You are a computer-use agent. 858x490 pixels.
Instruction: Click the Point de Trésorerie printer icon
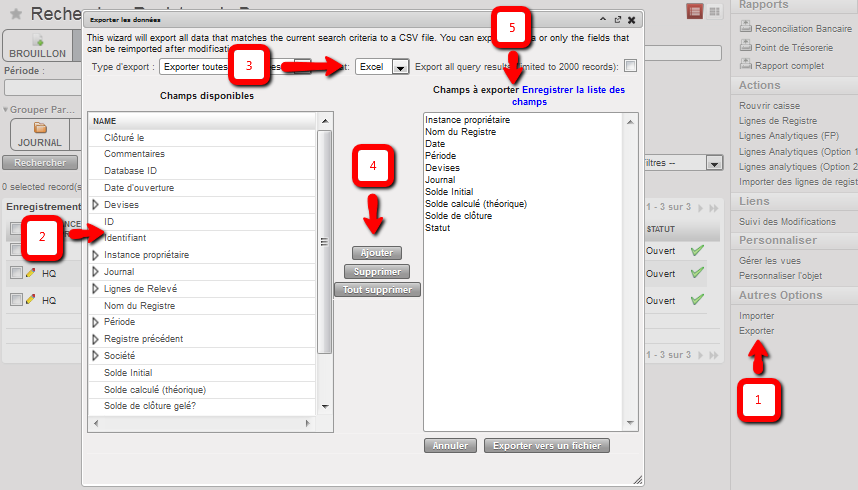coord(745,47)
